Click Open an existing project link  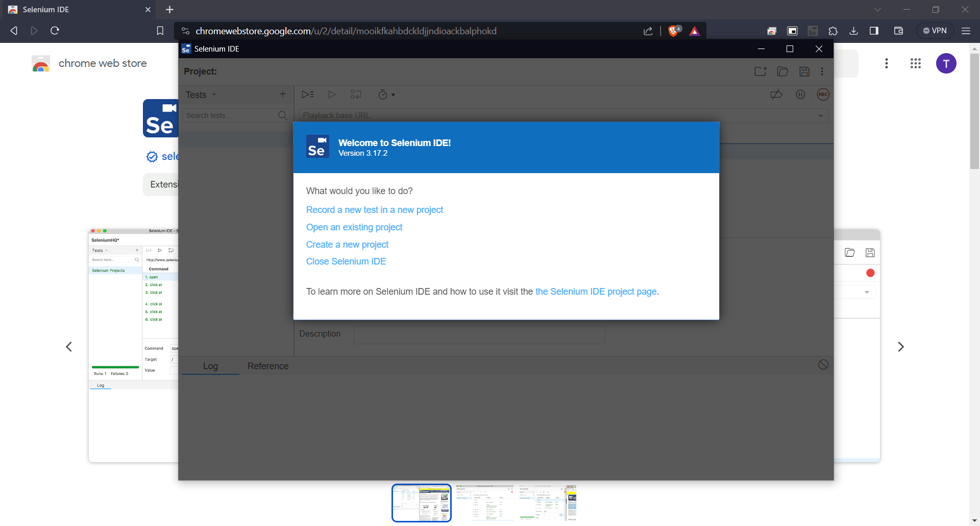[354, 227]
